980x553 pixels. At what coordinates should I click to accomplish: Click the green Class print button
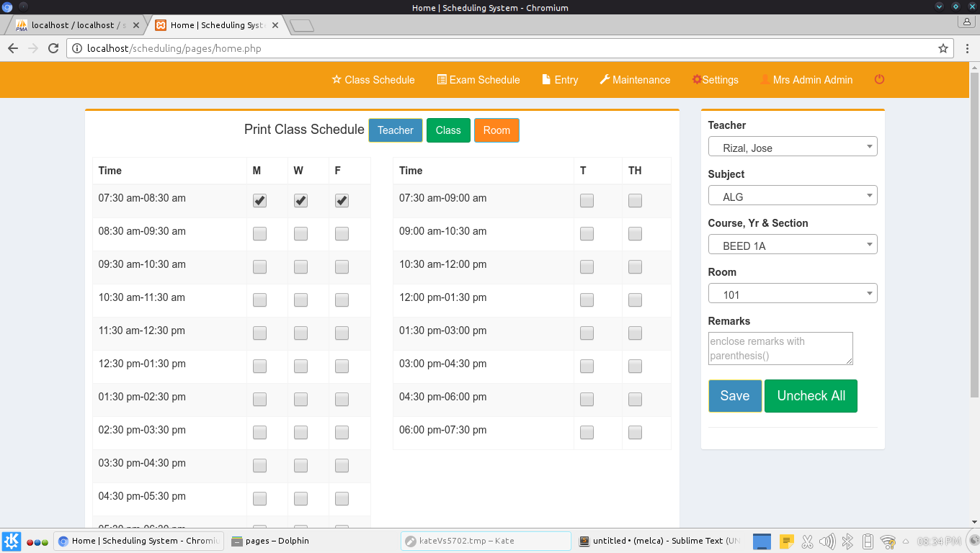point(448,130)
